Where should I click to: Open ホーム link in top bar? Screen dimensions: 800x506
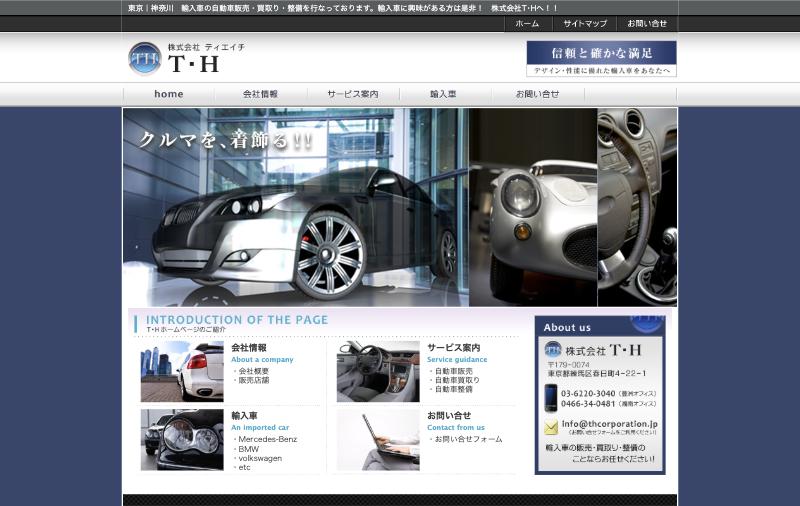[x=527, y=23]
